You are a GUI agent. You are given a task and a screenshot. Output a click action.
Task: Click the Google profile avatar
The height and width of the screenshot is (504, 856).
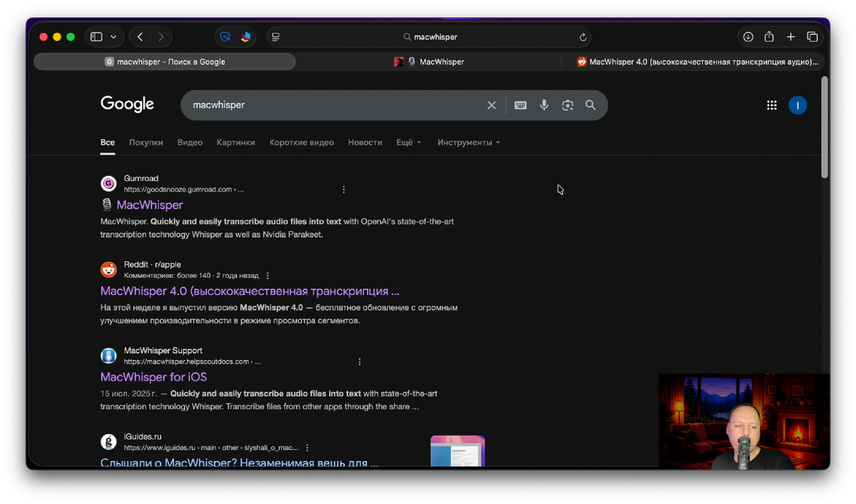tap(798, 105)
